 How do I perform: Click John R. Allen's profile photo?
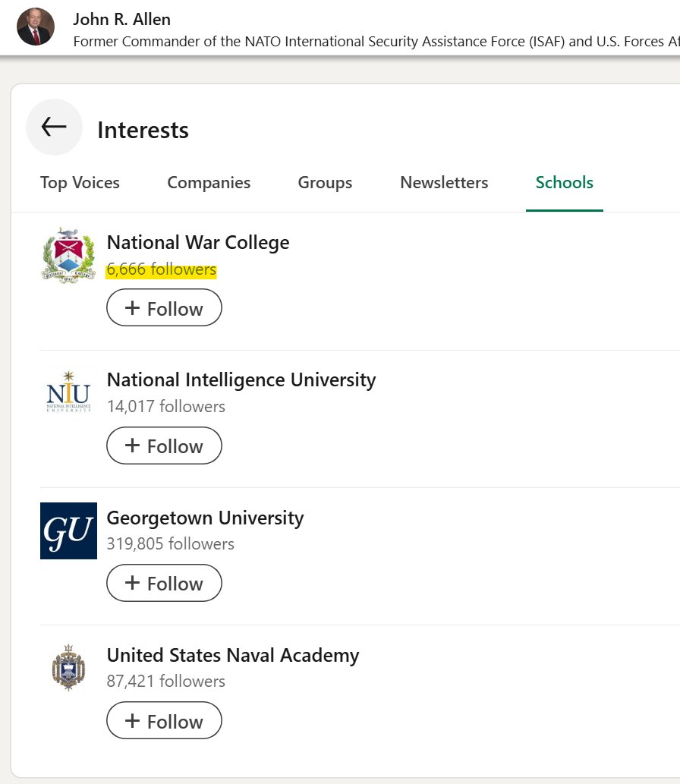pyautogui.click(x=36, y=27)
